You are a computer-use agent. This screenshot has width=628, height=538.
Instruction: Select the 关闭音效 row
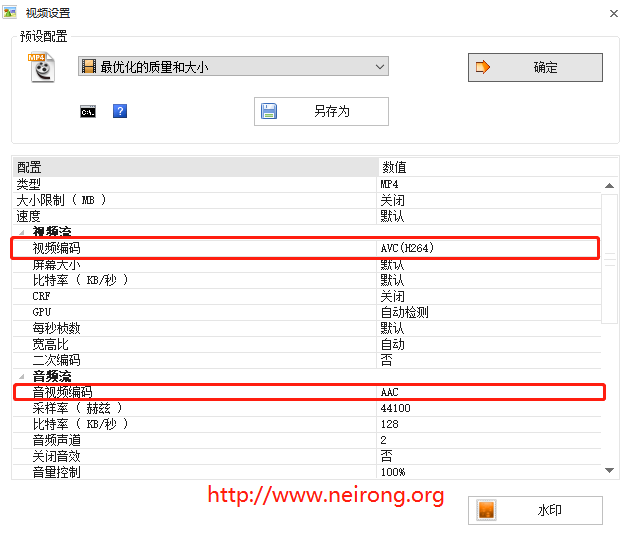tap(307, 457)
